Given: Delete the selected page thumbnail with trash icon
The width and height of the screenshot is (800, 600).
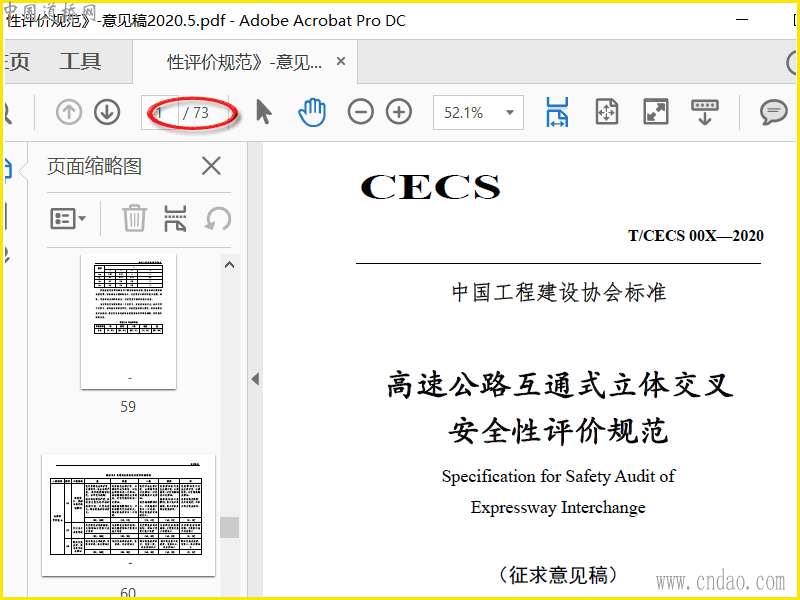Looking at the screenshot, I should tap(134, 218).
